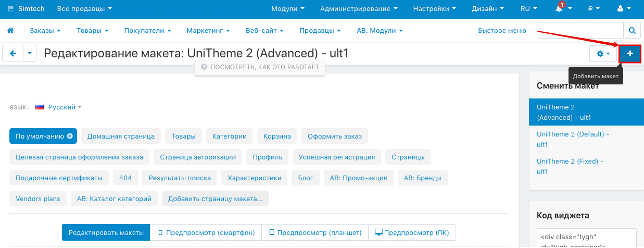Select the Домашняя страница layout page
This screenshot has height=248, width=644.
pyautogui.click(x=121, y=137)
